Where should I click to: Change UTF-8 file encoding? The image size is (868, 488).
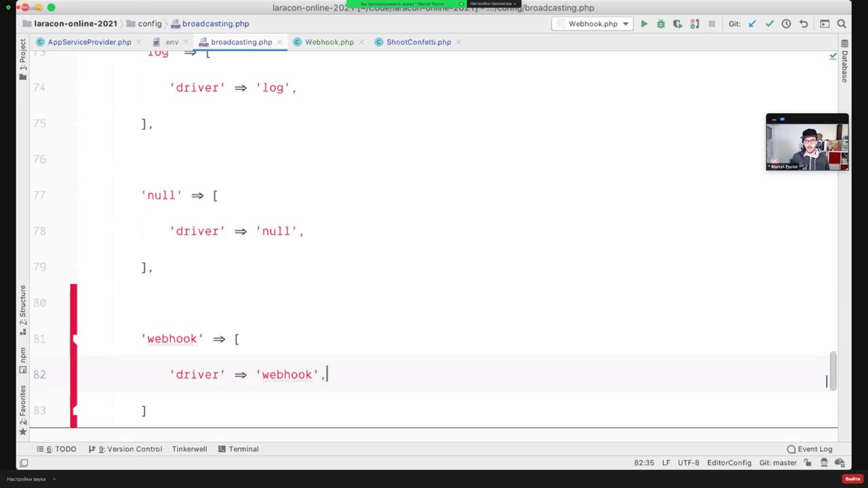688,462
